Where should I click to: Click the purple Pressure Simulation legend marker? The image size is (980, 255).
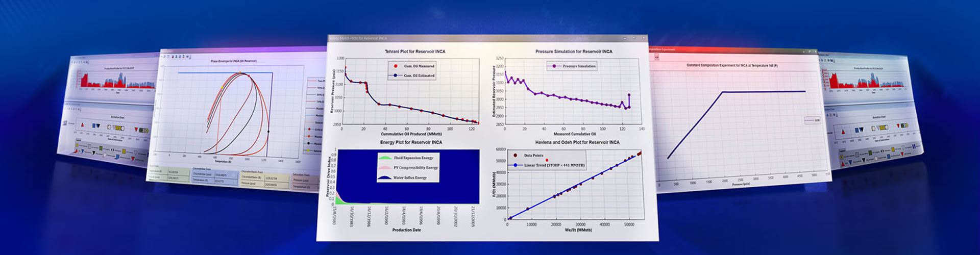click(554, 66)
